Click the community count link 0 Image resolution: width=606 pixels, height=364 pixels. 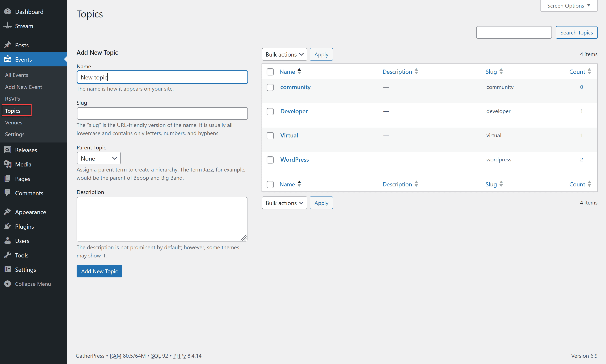point(581,87)
